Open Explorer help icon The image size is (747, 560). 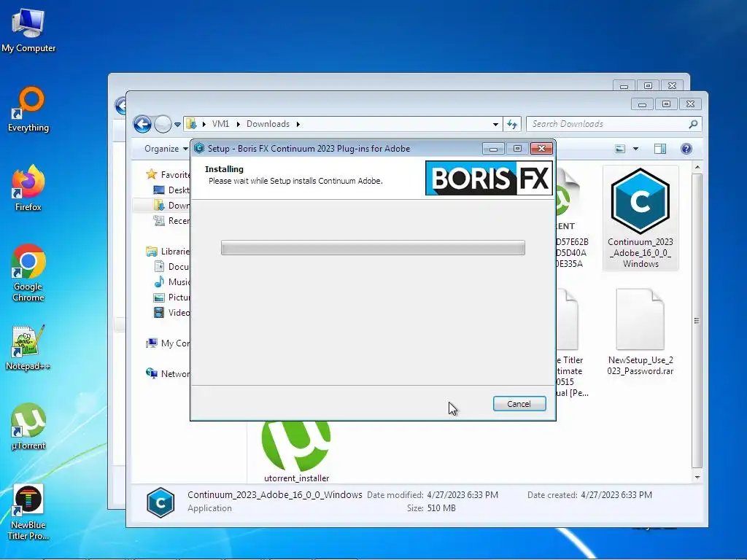686,149
